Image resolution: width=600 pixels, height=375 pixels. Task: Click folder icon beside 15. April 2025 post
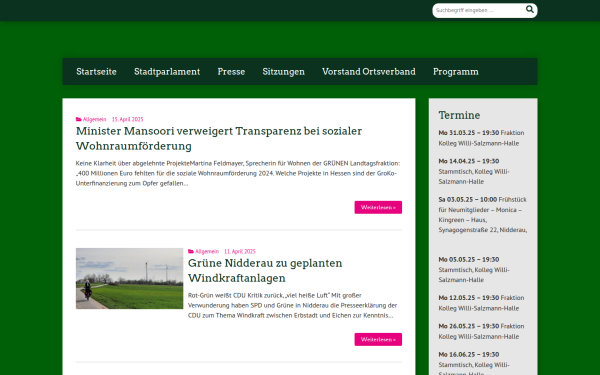point(78,119)
